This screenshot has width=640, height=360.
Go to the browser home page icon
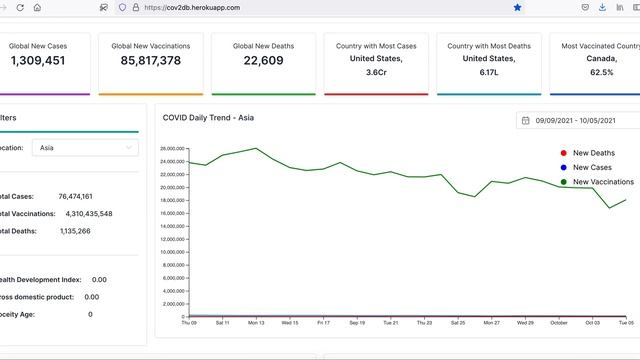37,7
